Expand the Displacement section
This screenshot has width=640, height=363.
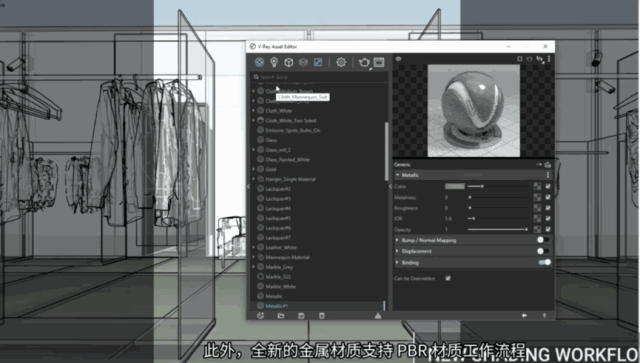point(397,251)
